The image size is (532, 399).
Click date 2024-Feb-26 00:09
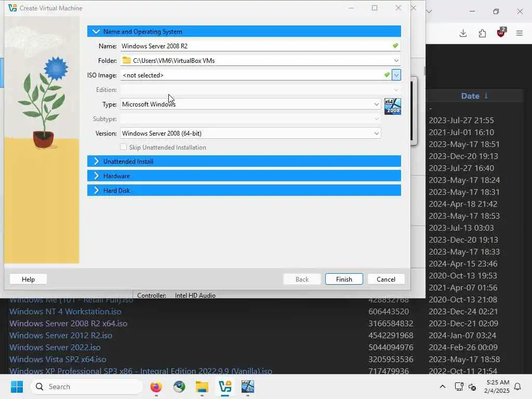click(463, 348)
